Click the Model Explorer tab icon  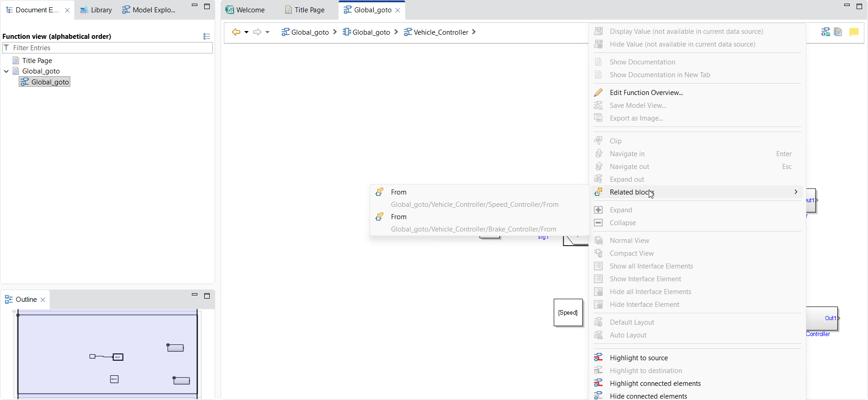click(x=126, y=10)
